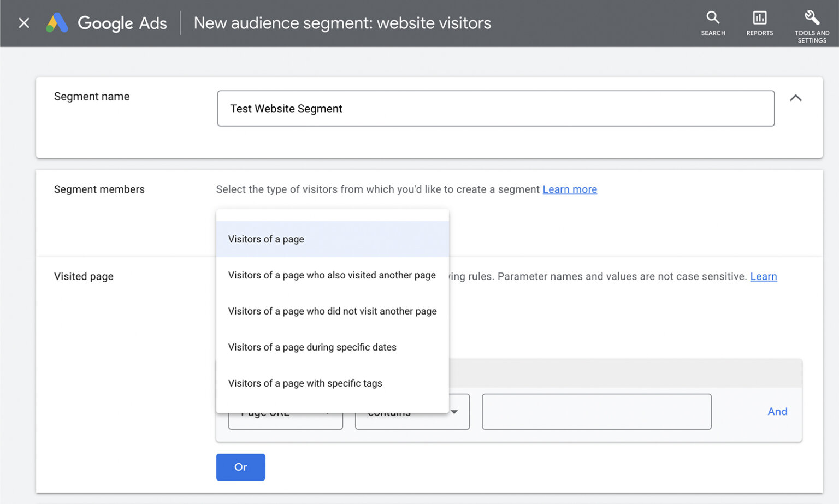Open the 'Learn' link in Visited page section
839x504 pixels.
764,276
